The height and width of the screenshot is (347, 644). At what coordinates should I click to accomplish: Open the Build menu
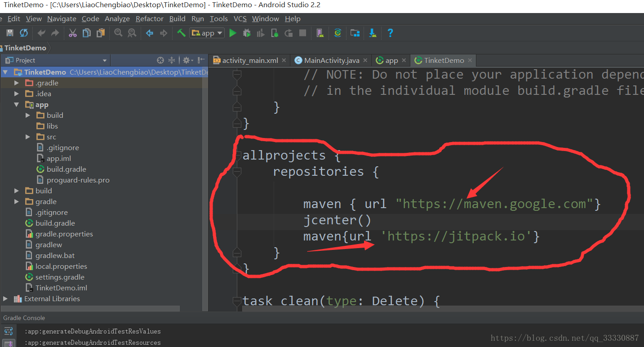(178, 18)
